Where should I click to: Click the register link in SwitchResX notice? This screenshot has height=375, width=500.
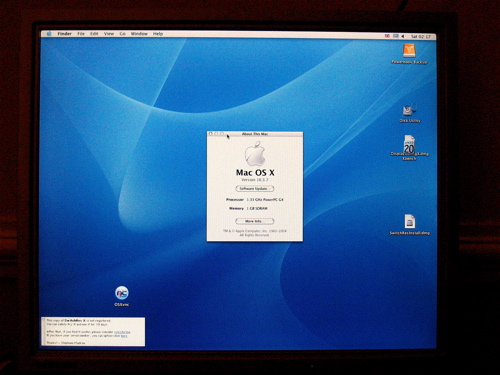[x=122, y=332]
